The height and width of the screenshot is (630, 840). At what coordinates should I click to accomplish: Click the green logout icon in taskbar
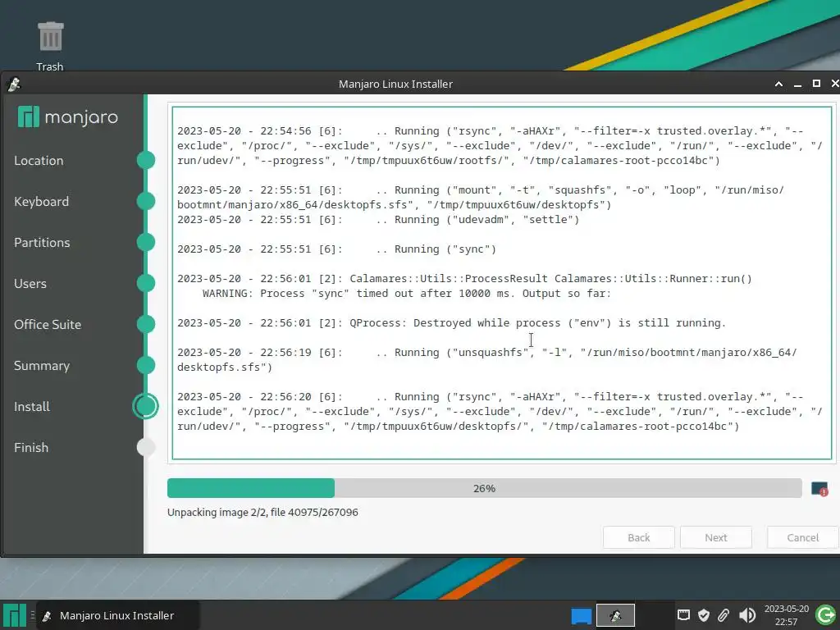(x=825, y=615)
